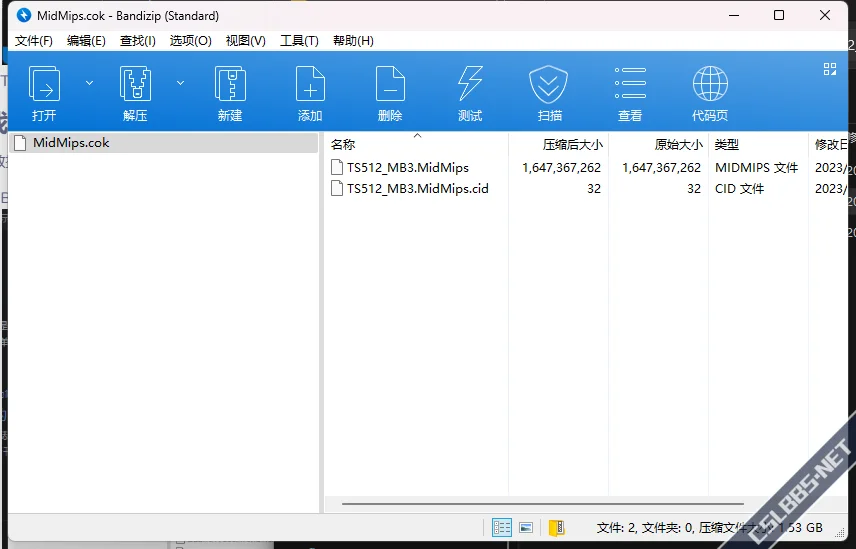Maximize the Bandizip window

(779, 15)
